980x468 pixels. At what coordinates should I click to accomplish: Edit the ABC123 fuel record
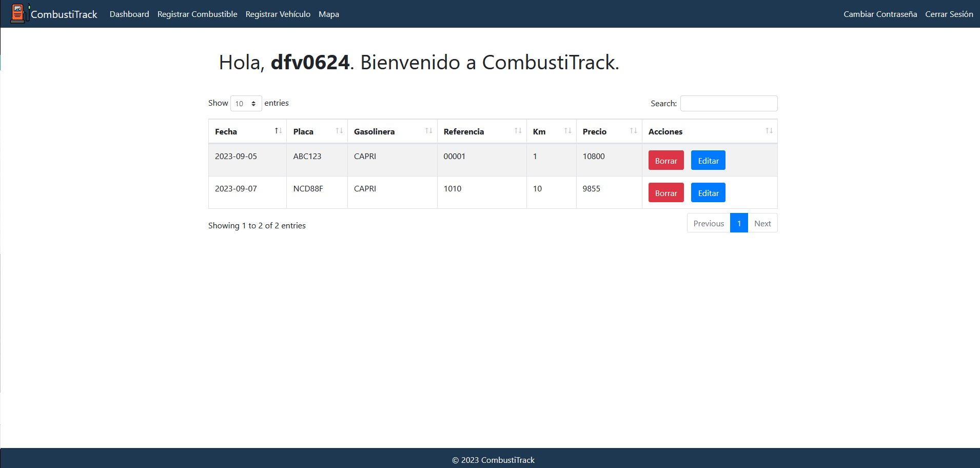pos(708,161)
